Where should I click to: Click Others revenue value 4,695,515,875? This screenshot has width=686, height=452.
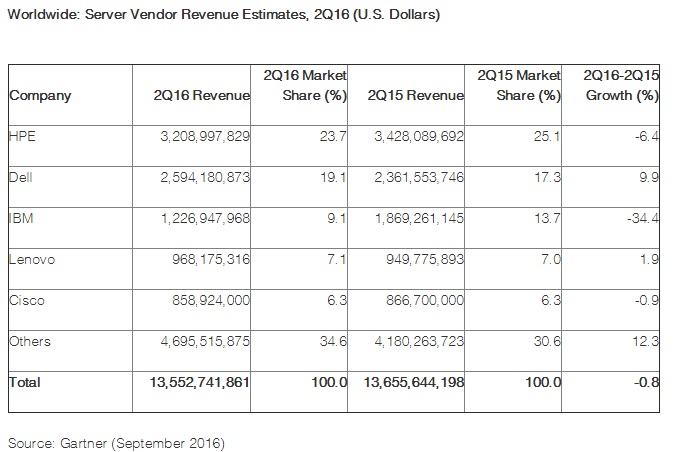(x=205, y=342)
